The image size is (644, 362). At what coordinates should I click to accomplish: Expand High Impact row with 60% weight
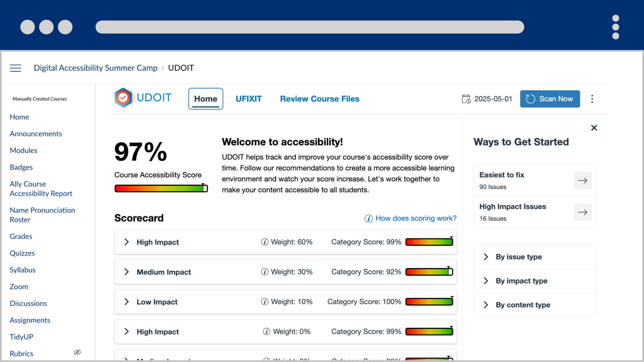pyautogui.click(x=126, y=242)
